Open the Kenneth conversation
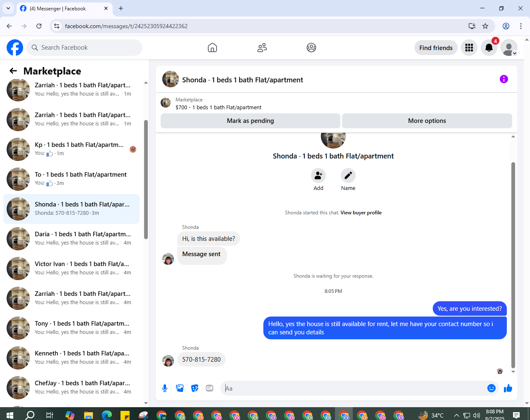Image resolution: width=530 pixels, height=420 pixels. (x=71, y=358)
